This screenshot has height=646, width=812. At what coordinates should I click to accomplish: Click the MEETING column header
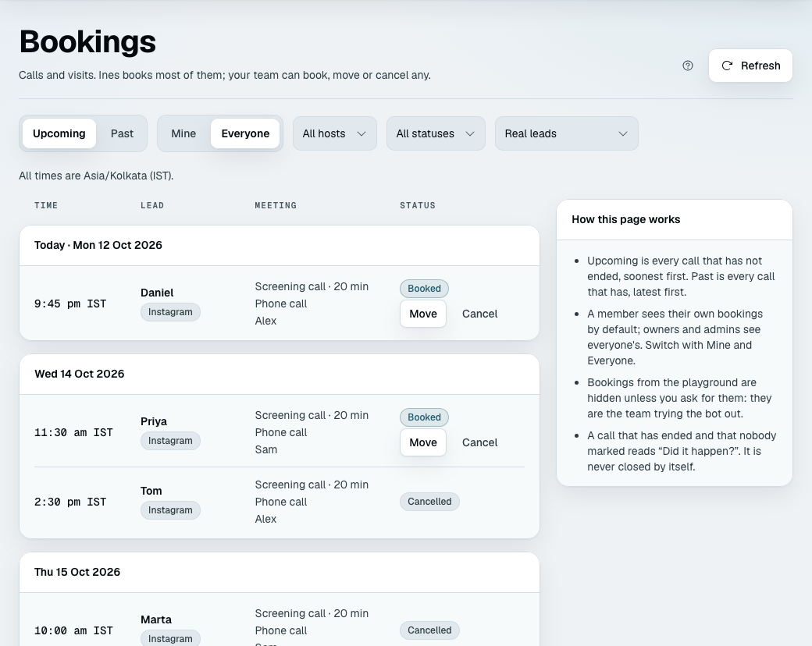click(276, 205)
